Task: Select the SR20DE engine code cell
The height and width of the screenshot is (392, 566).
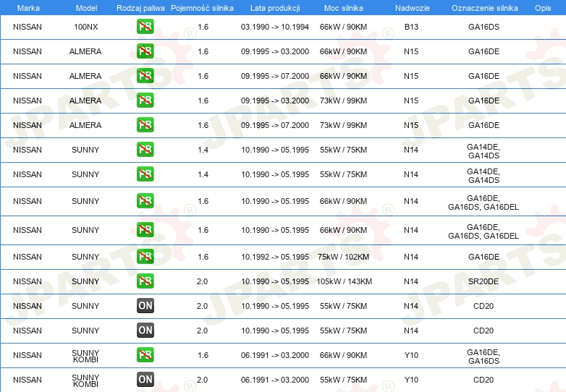Action: coord(483,281)
